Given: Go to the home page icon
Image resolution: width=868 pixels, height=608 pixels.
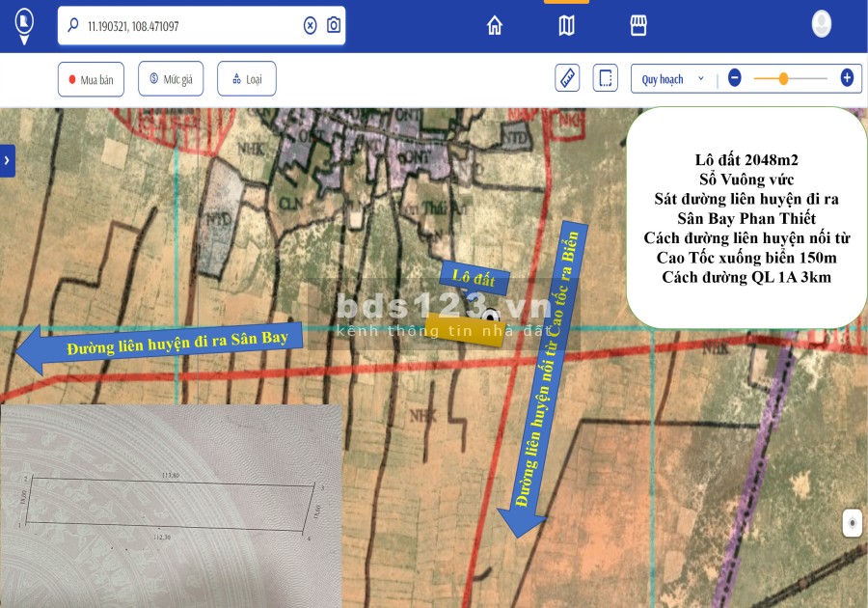Looking at the screenshot, I should pos(495,25).
